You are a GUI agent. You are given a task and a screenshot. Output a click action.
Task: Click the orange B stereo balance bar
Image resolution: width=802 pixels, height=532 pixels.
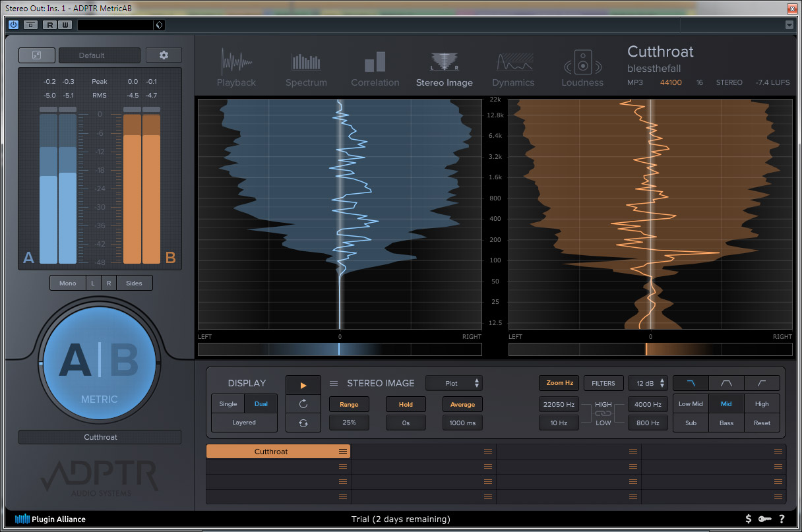[650, 349]
